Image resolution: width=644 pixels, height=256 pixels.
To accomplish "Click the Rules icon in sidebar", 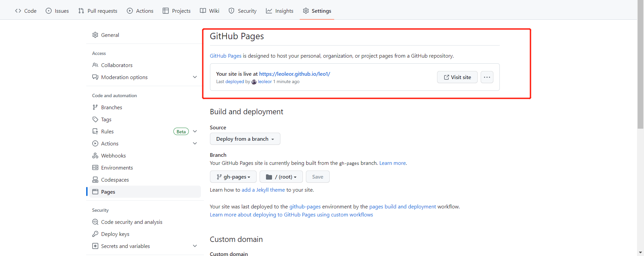I will (x=95, y=131).
